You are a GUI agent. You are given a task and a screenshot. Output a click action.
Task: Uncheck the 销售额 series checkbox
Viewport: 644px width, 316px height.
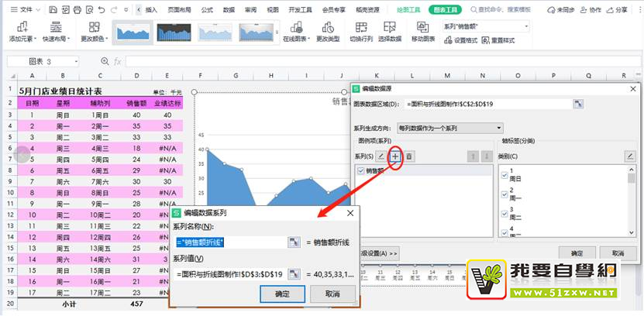[x=360, y=170]
